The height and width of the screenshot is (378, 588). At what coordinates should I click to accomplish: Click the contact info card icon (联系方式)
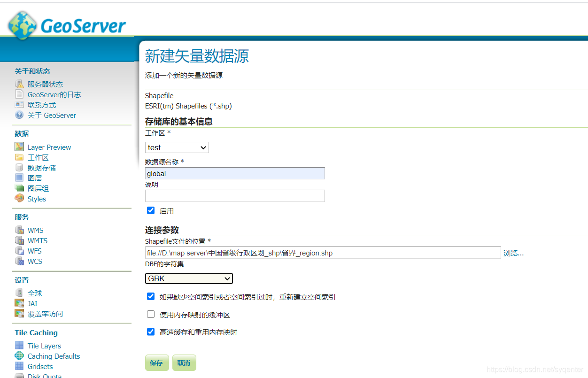(19, 105)
